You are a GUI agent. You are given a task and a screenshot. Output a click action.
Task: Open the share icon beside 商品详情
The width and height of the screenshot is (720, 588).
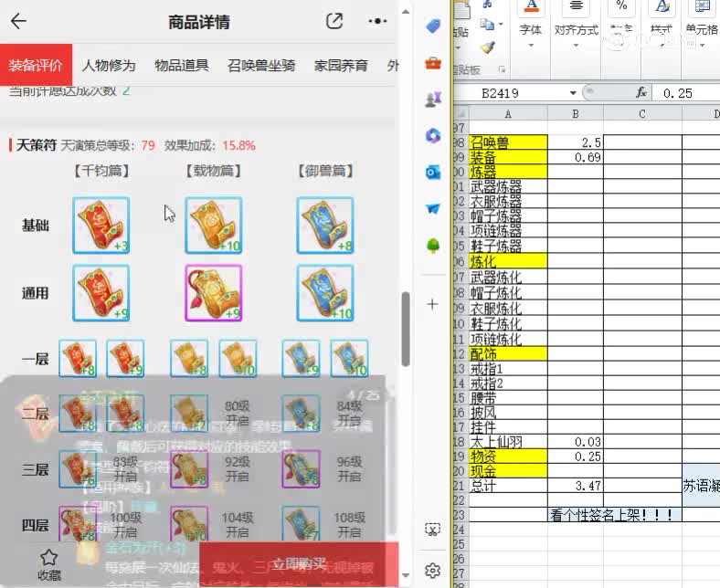334,21
